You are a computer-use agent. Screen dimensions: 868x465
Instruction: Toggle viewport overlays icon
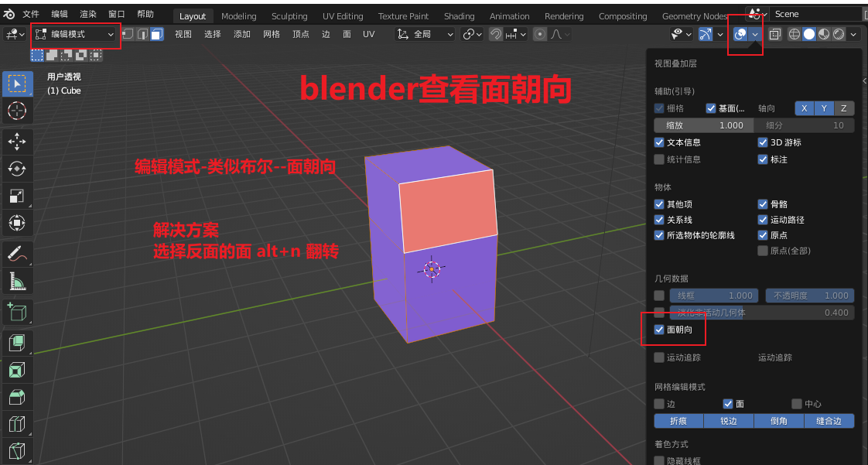pos(740,34)
